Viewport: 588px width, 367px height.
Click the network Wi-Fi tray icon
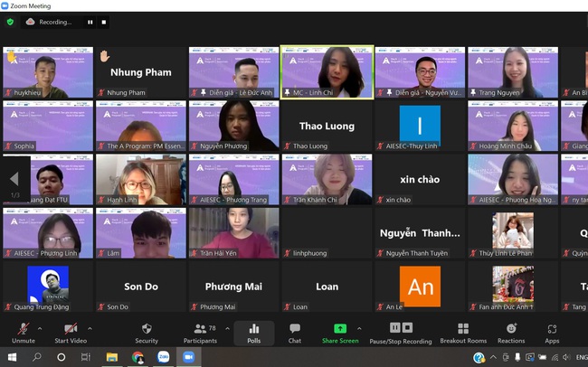[555, 357]
